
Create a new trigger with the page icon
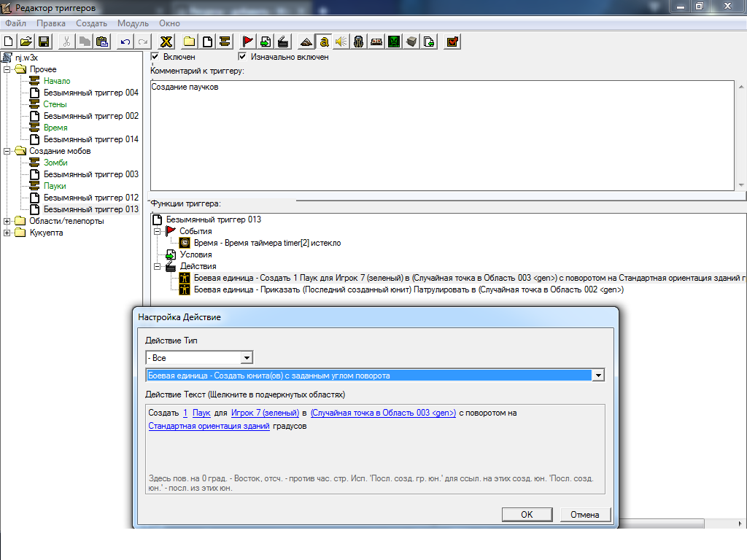coord(206,42)
